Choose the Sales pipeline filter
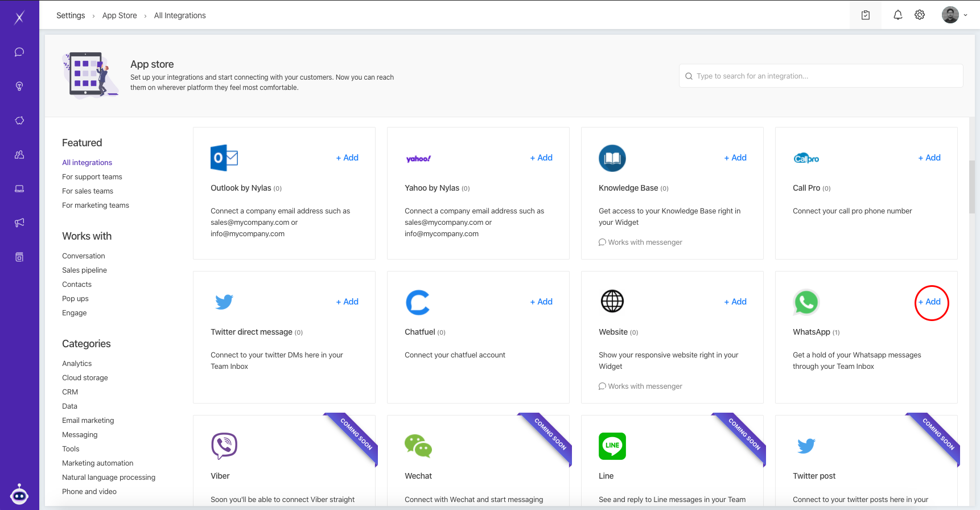The width and height of the screenshot is (980, 510). 84,270
